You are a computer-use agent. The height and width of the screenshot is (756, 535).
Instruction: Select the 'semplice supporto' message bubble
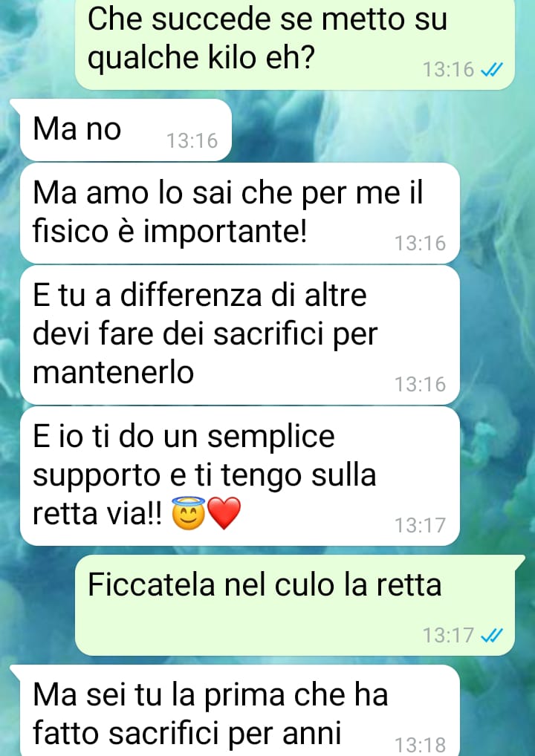click(240, 476)
